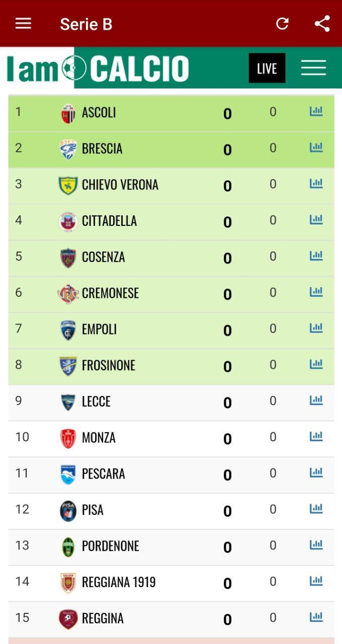Viewport: 342px width, 644px height.
Task: Open the statistics chart for Pescara
Action: tap(316, 472)
